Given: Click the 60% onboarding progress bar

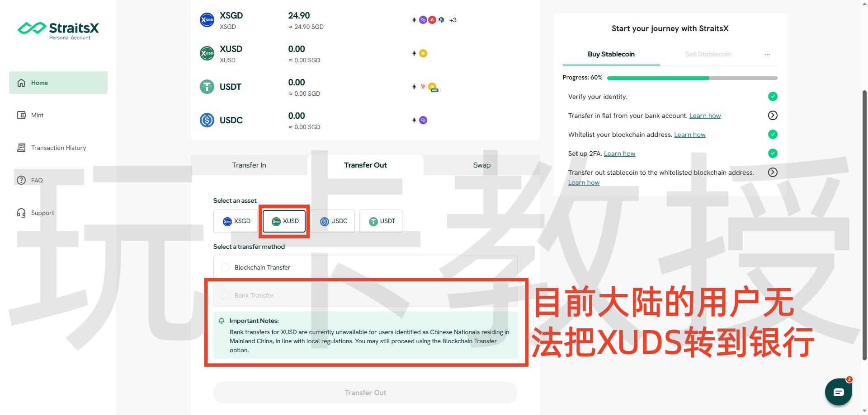Looking at the screenshot, I should click(692, 78).
